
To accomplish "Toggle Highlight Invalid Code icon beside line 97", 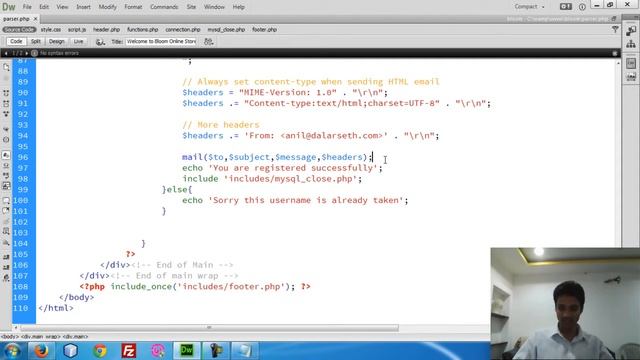I will tap(6, 166).
